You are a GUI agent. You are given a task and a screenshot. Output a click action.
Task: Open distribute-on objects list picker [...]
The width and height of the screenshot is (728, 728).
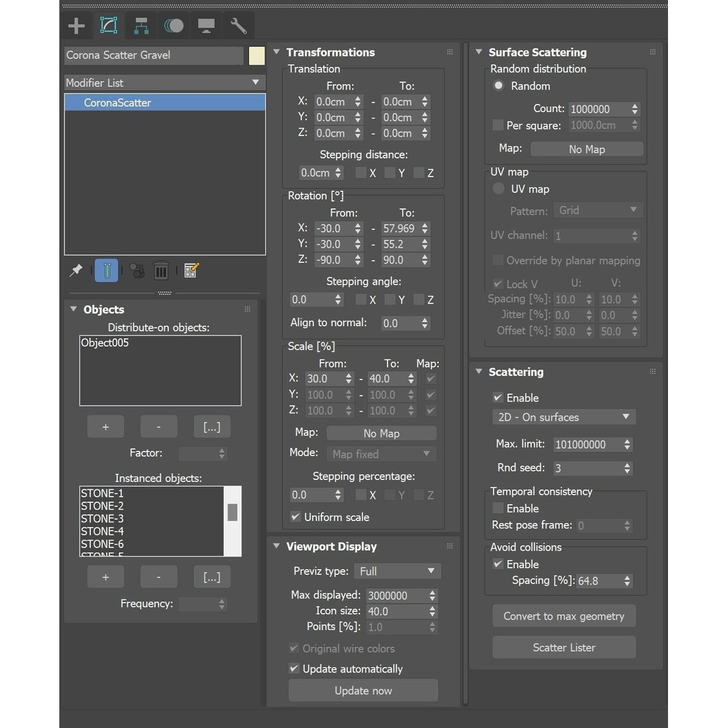[x=212, y=427]
